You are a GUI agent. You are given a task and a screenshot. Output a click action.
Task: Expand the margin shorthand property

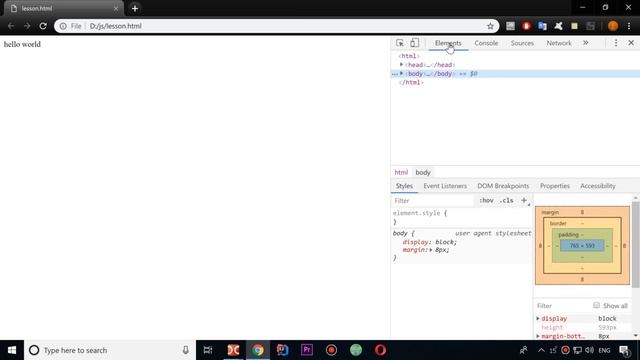click(x=431, y=250)
